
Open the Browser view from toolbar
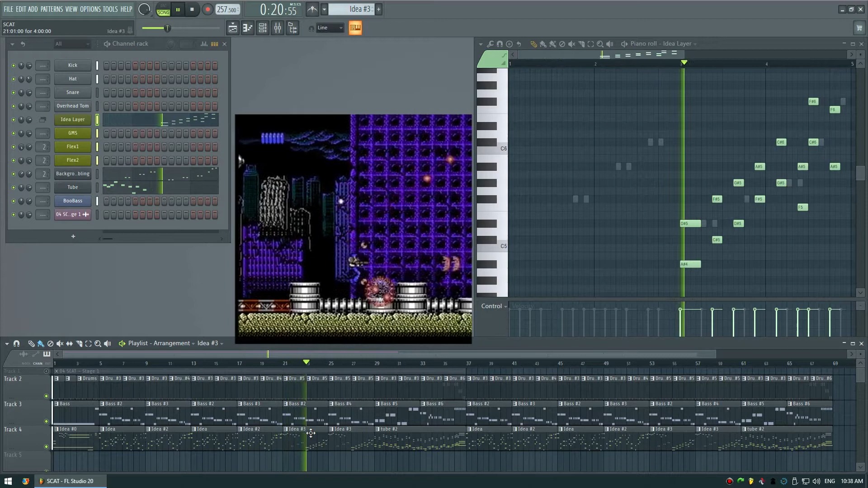click(292, 28)
